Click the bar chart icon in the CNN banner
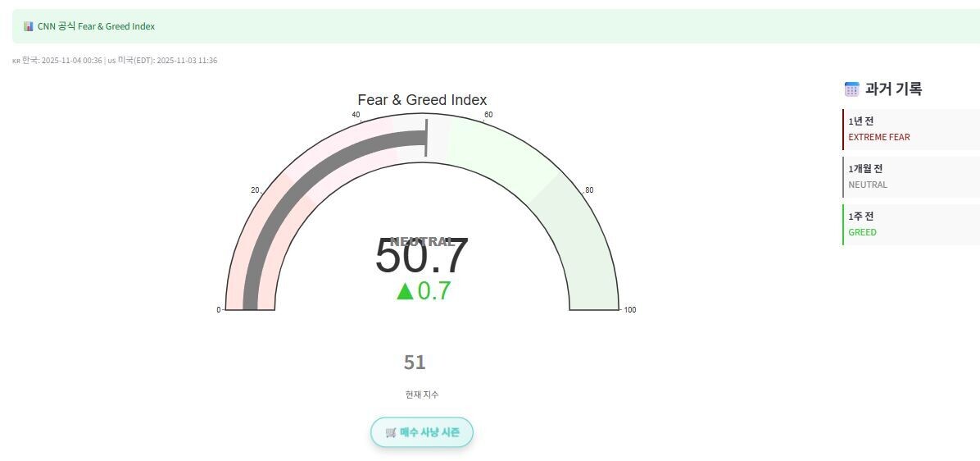Screen dimensions: 980x461 pyautogui.click(x=29, y=26)
